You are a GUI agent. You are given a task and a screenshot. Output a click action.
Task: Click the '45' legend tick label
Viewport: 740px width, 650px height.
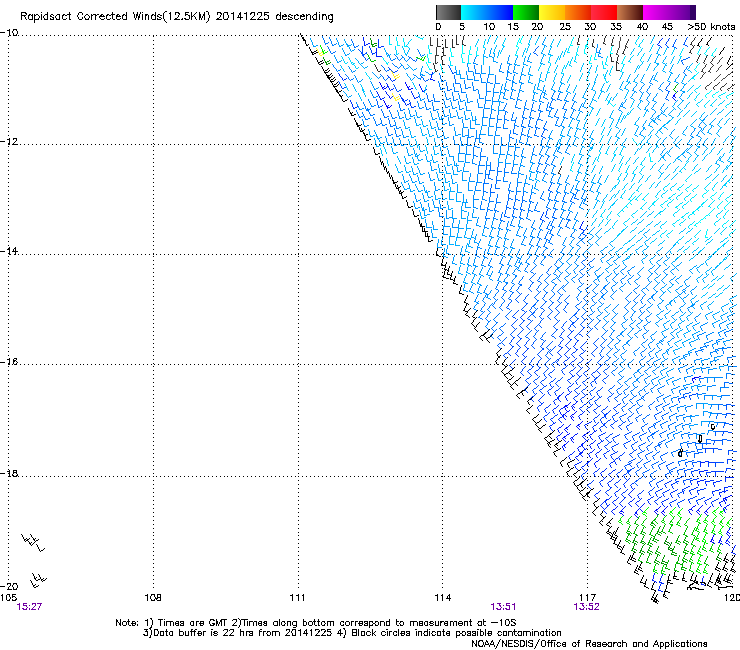click(667, 27)
